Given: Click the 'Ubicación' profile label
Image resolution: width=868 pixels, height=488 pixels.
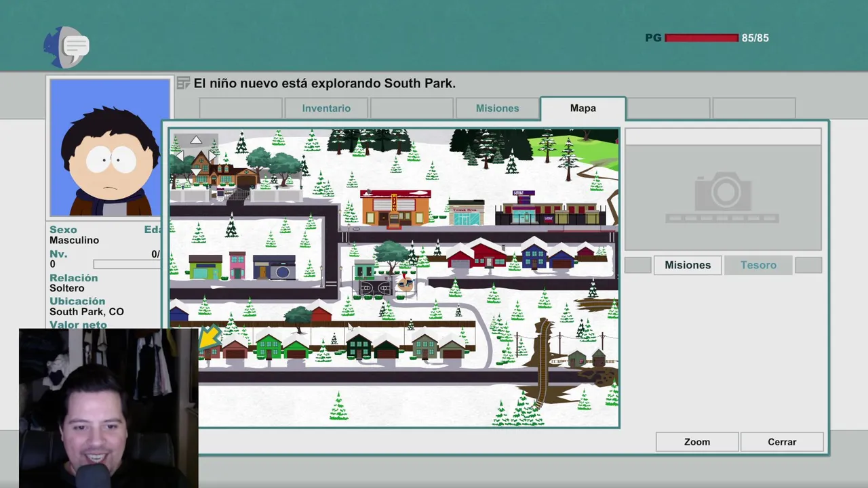Looking at the screenshot, I should [x=77, y=301].
